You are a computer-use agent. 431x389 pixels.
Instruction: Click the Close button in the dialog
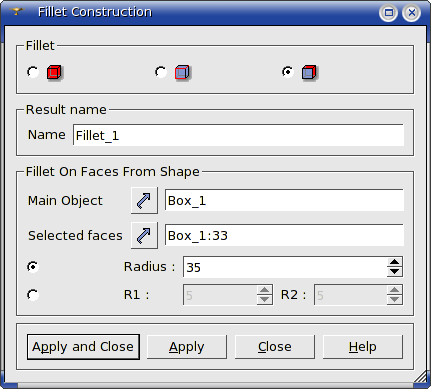click(x=275, y=347)
